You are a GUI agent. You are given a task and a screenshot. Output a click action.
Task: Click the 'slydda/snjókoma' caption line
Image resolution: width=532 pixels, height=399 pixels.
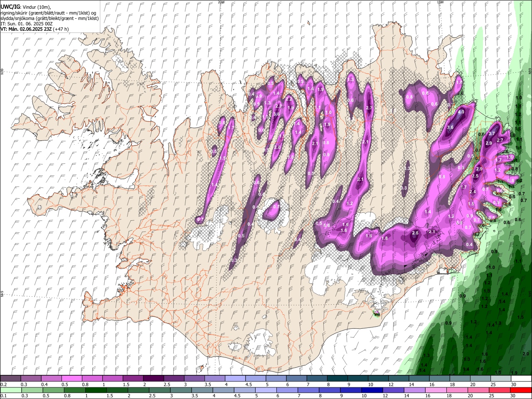pyautogui.click(x=49, y=18)
